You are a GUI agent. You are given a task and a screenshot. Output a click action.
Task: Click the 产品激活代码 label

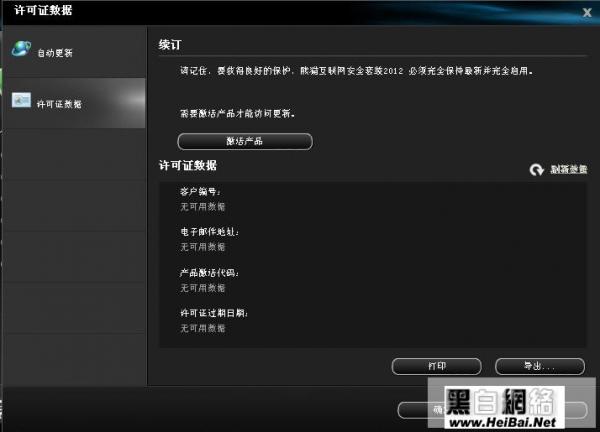pyautogui.click(x=209, y=272)
